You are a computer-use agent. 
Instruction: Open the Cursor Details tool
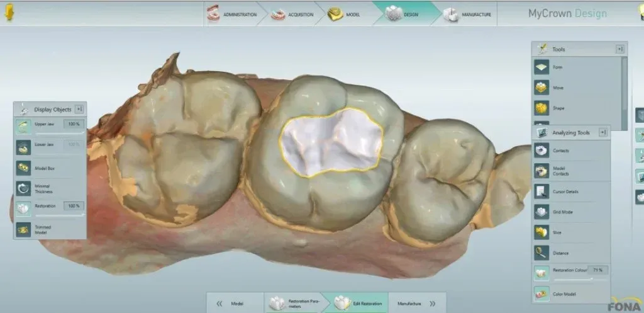point(541,191)
